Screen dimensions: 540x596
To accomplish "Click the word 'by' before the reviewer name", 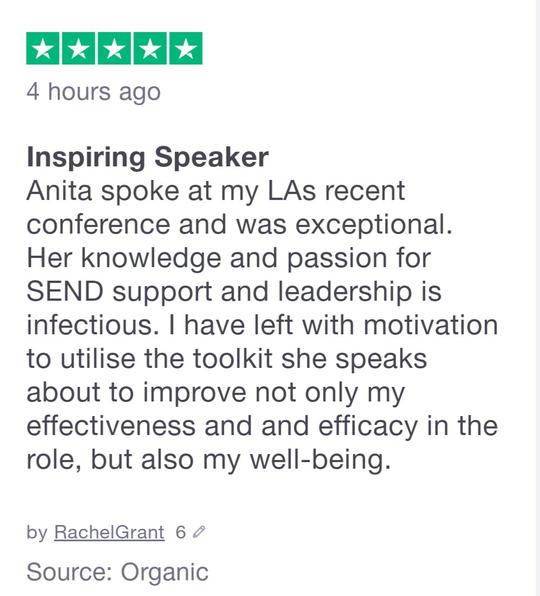I will [37, 533].
